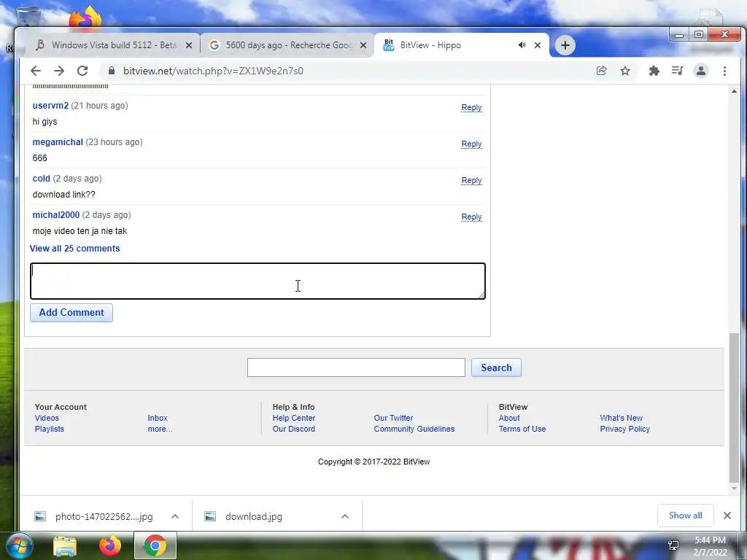The height and width of the screenshot is (560, 747).
Task: Click the page scrollbar down arrow
Action: (734, 489)
